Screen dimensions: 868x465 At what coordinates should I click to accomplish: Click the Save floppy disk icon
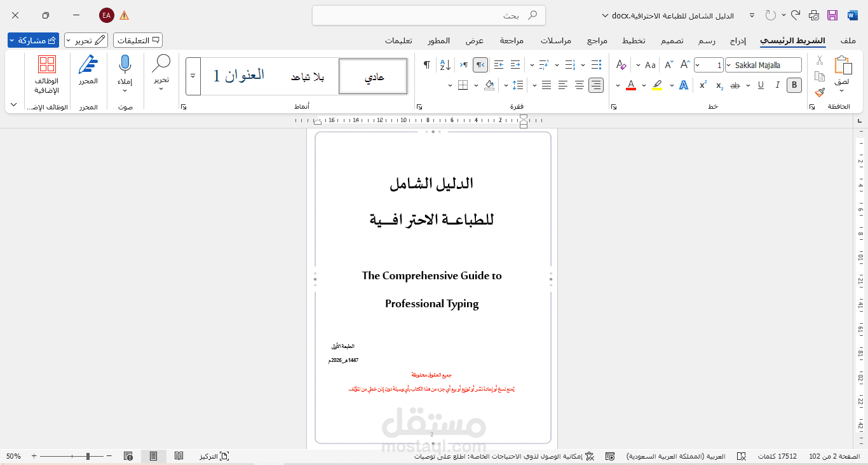[x=832, y=15]
